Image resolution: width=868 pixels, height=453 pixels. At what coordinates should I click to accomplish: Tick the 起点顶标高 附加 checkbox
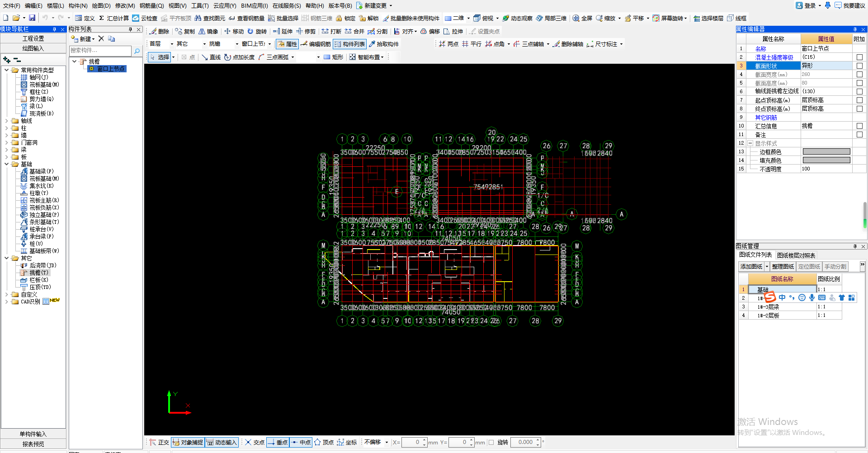[859, 100]
